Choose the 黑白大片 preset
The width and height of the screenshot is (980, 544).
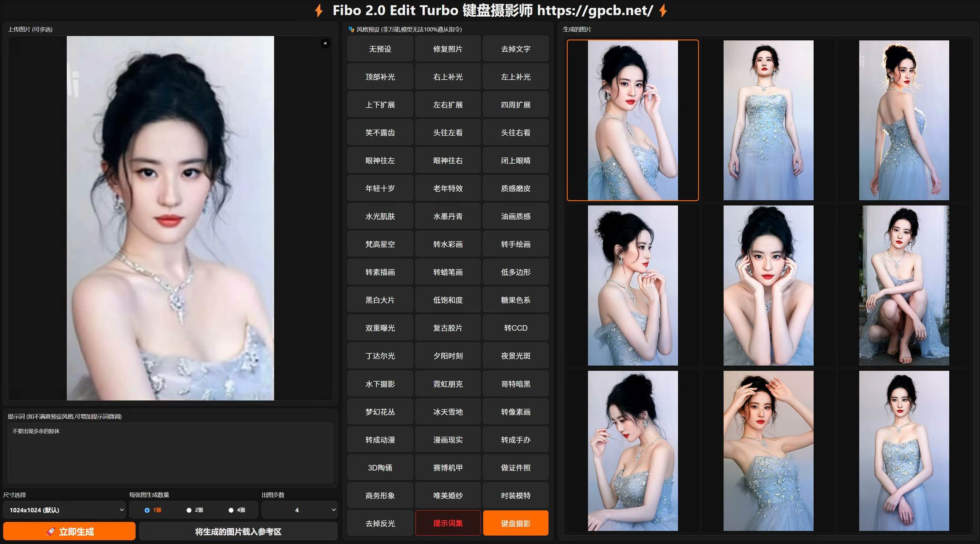[x=380, y=300]
